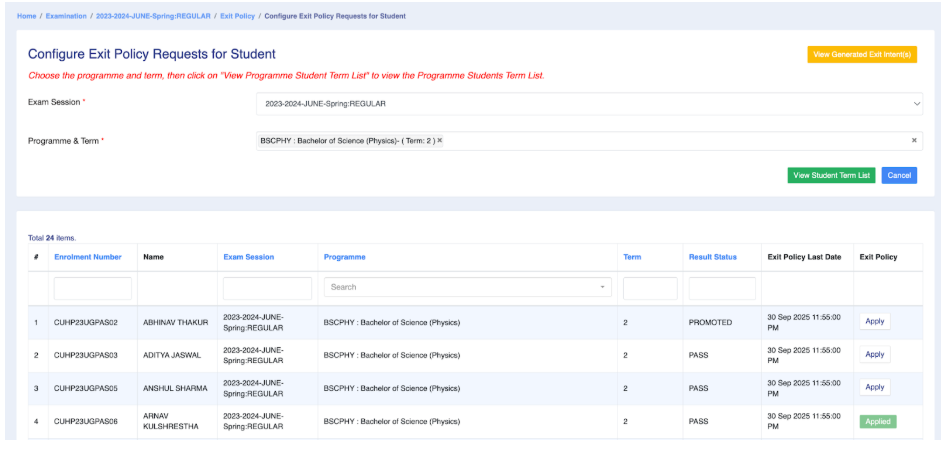Apply exit policy for ANSHUL SHARMA
946x451 pixels.
pyautogui.click(x=874, y=387)
